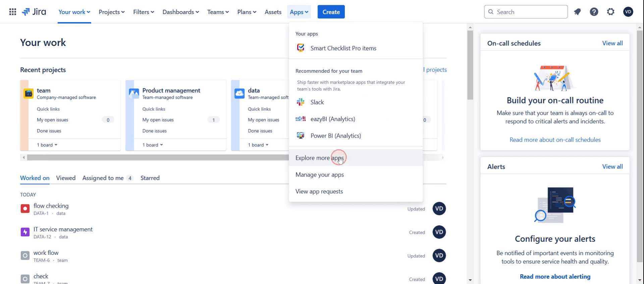This screenshot has height=284, width=644.
Task: Open the help question mark icon
Action: (594, 12)
